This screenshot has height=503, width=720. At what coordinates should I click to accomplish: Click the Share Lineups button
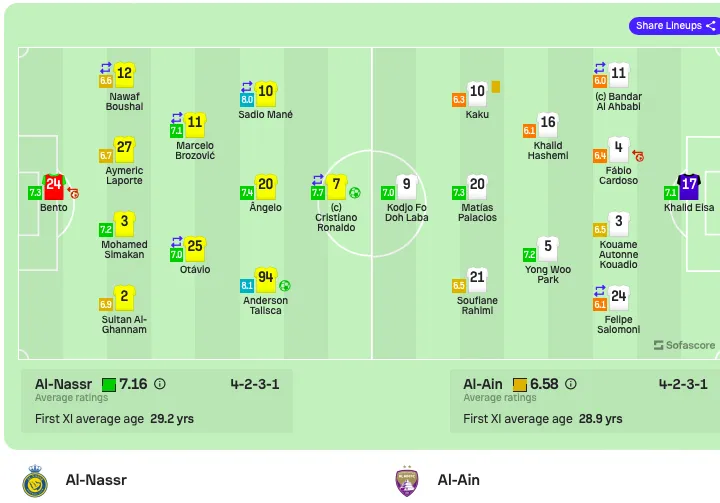click(x=674, y=26)
